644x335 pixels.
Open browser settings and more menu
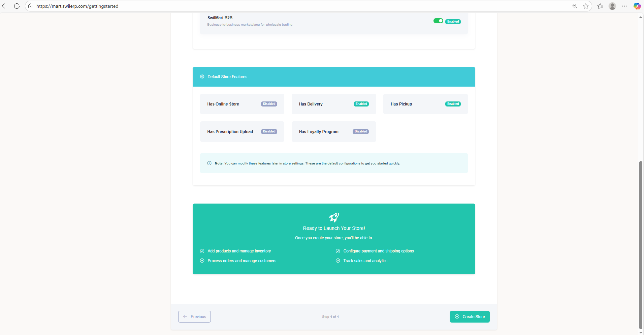click(624, 6)
